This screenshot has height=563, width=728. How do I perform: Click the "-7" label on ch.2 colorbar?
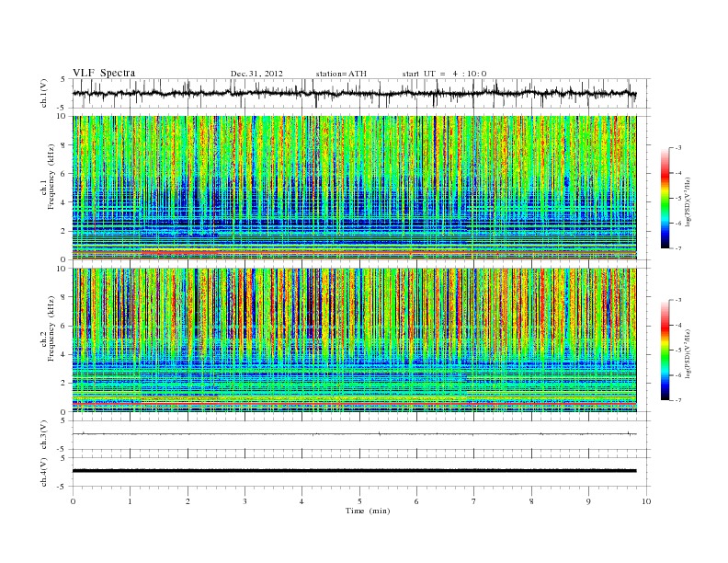pos(678,400)
